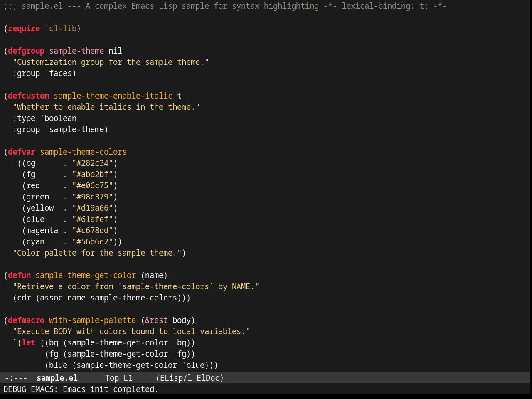Click the defvar keyword

pyautogui.click(x=22, y=152)
